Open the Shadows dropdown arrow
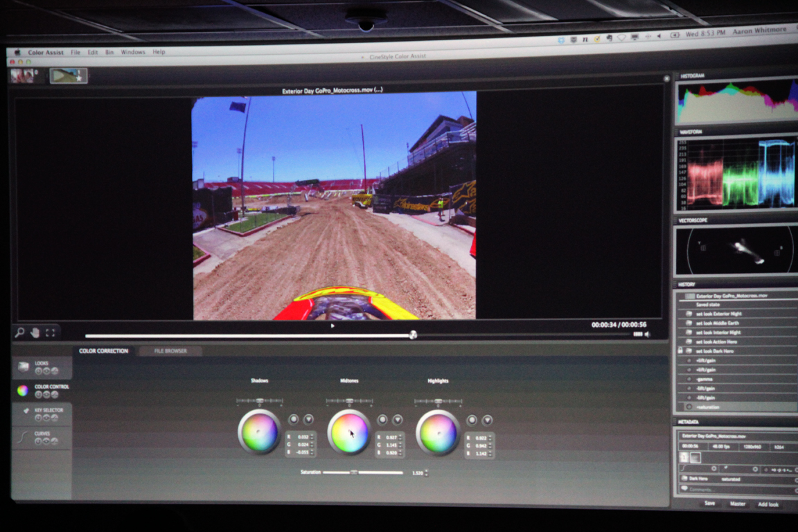The height and width of the screenshot is (532, 798). pos(308,419)
